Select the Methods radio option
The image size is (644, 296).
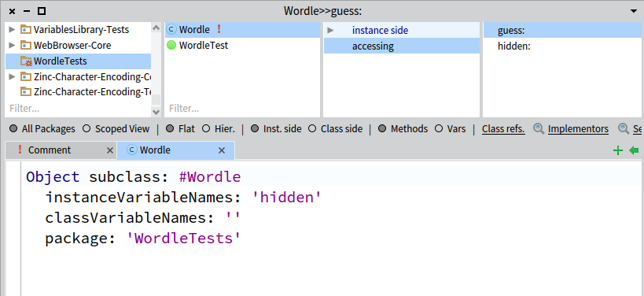pos(382,128)
